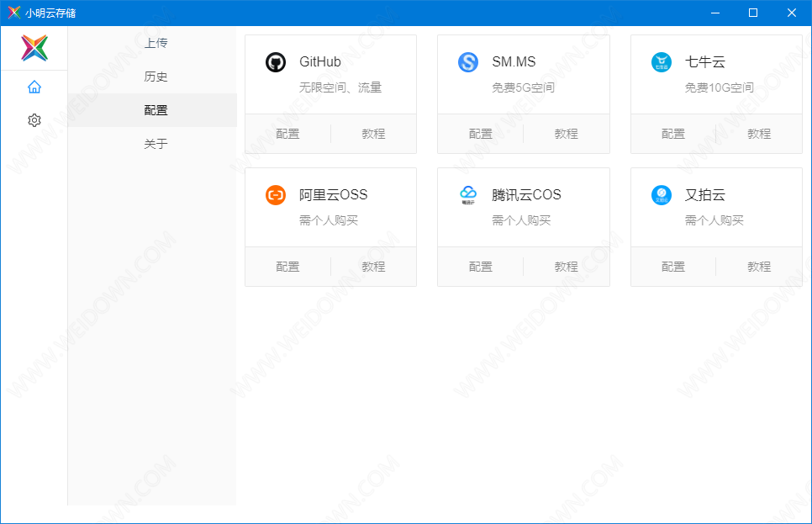Open 教程 for 七牛云
The height and width of the screenshot is (524, 812).
(x=759, y=134)
